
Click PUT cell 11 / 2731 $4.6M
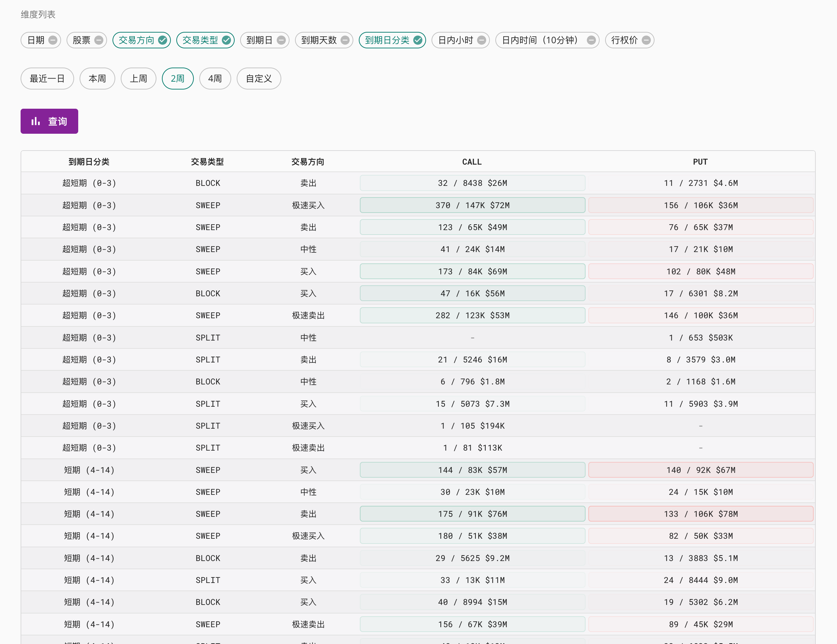pyautogui.click(x=701, y=183)
